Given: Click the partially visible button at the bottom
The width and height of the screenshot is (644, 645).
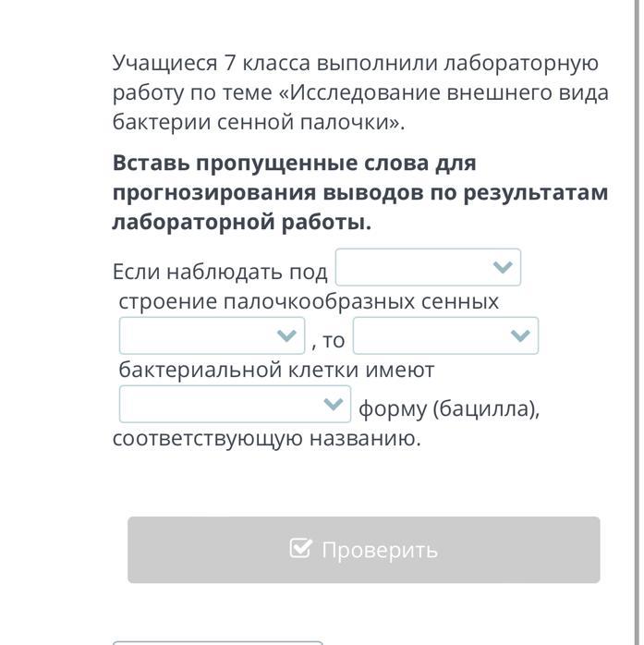Looking at the screenshot, I should [x=218, y=641].
